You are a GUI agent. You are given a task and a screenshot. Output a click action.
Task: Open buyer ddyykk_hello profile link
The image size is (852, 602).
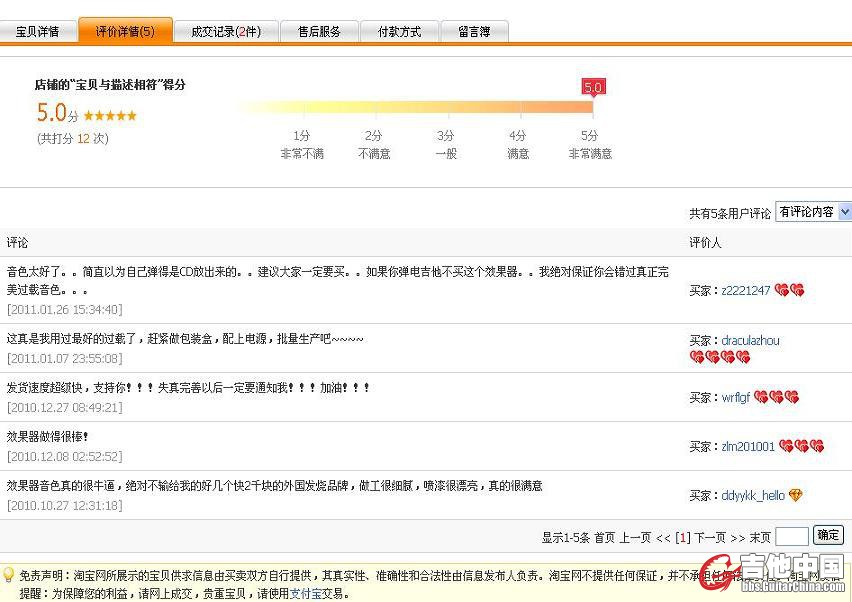click(753, 496)
